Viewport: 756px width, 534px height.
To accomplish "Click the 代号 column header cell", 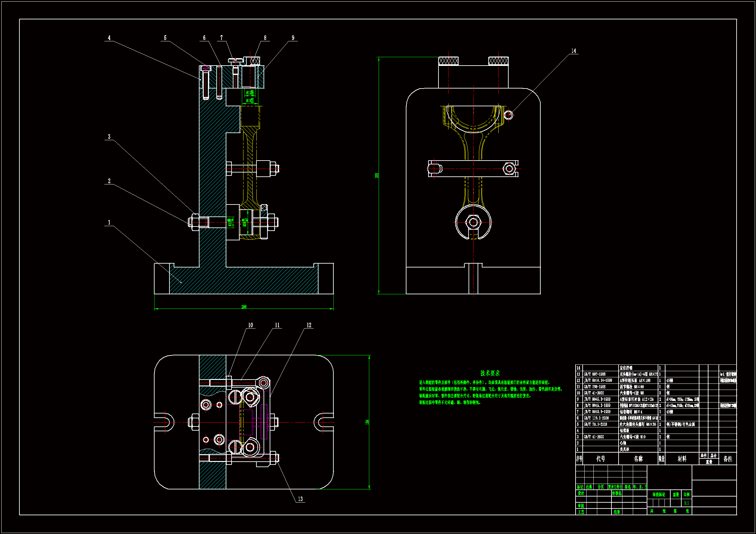I will click(600, 459).
